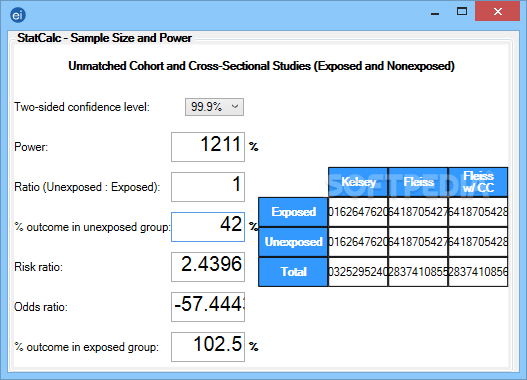Click the Kelsey value for Exposed row
This screenshot has height=380, width=527.
pos(358,212)
